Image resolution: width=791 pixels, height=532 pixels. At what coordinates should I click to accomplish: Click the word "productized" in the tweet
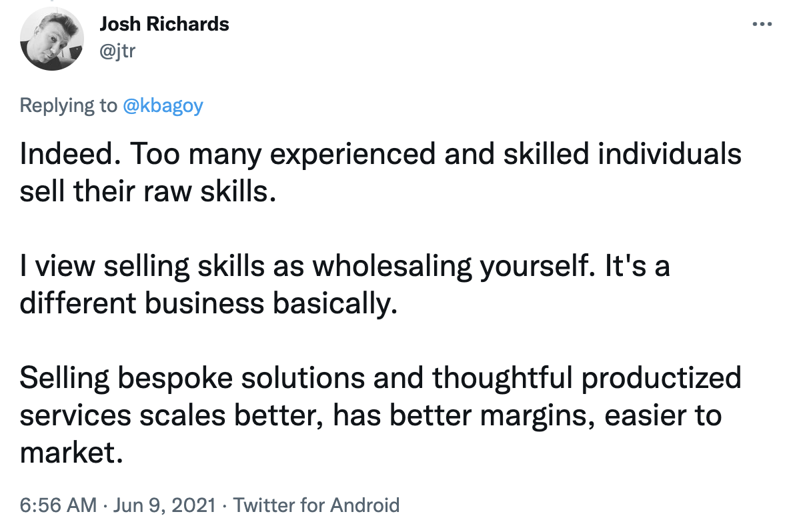coord(662,378)
